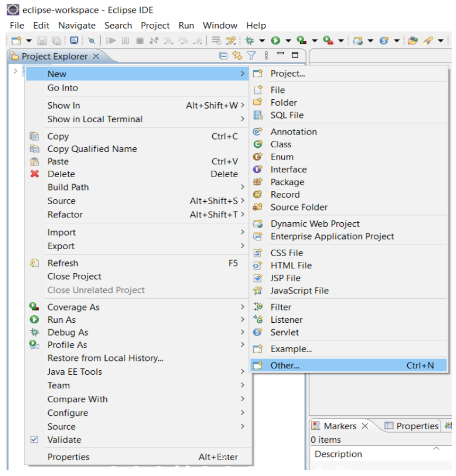Image resolution: width=456 pixels, height=476 pixels.
Task: Expand the Build Path submenu
Action: tap(137, 187)
